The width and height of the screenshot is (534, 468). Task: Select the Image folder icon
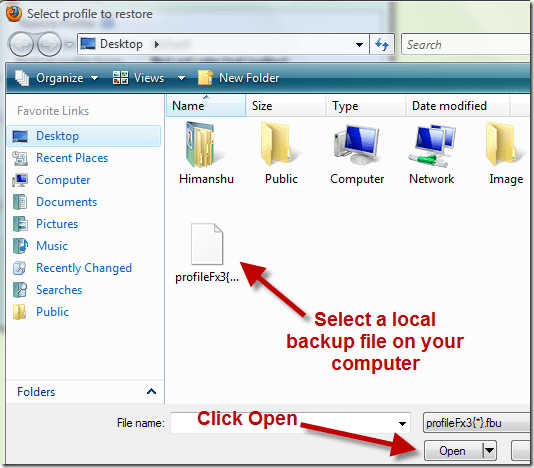tap(506, 154)
